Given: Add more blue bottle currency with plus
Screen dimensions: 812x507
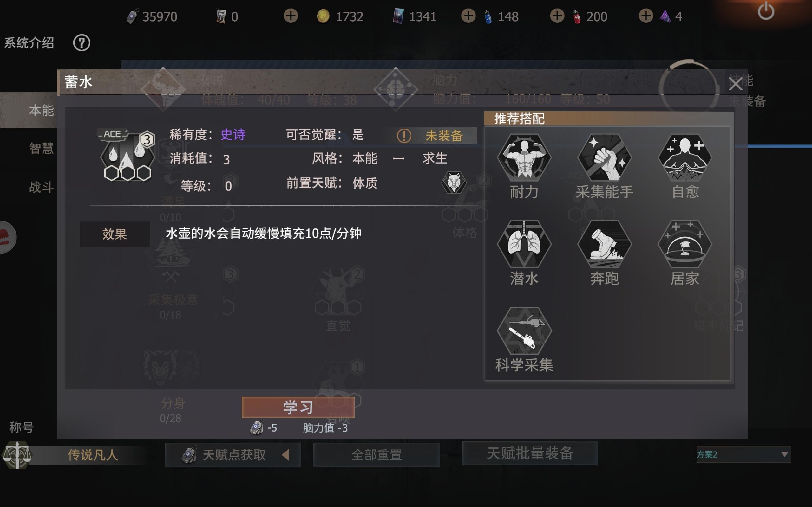Looking at the screenshot, I should tap(468, 16).
